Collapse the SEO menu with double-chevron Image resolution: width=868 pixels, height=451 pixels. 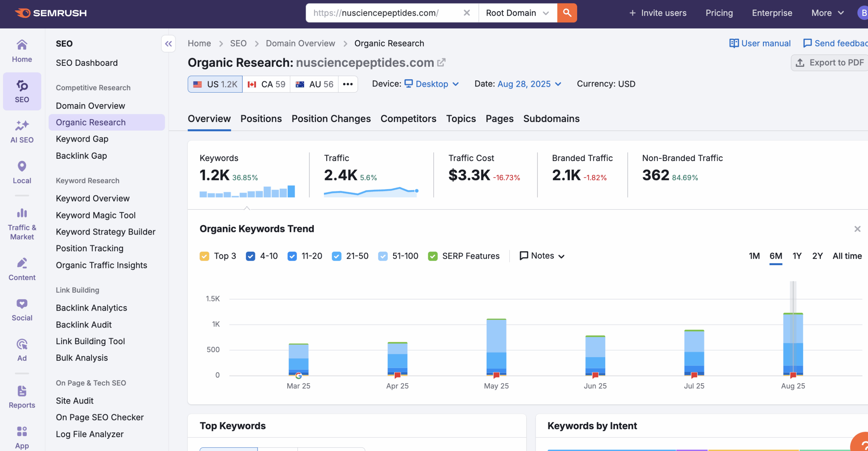pyautogui.click(x=169, y=43)
